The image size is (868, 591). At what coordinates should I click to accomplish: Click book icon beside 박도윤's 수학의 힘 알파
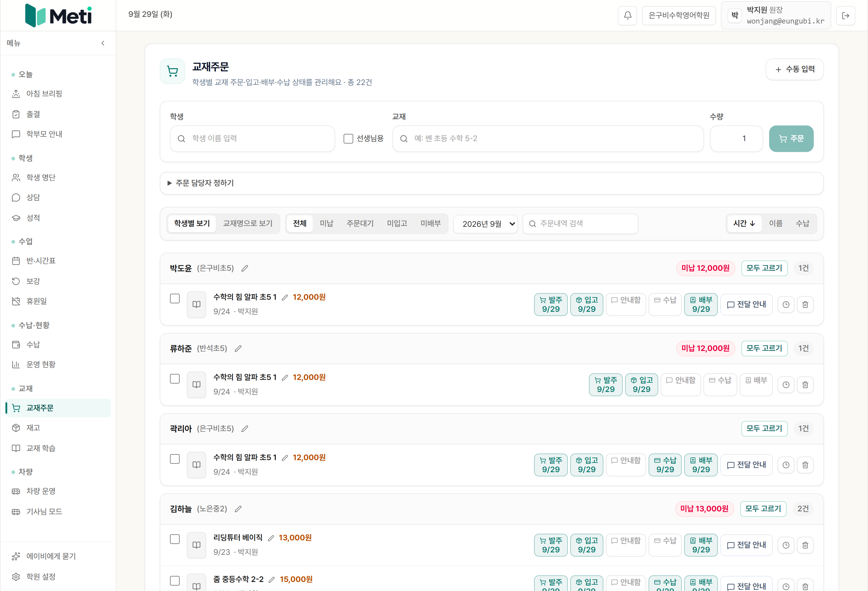tap(197, 305)
